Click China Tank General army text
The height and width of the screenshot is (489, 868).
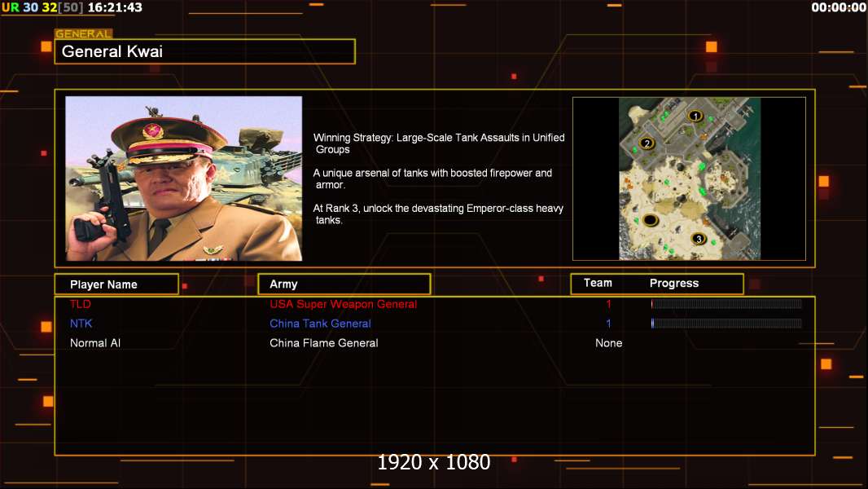click(x=321, y=324)
